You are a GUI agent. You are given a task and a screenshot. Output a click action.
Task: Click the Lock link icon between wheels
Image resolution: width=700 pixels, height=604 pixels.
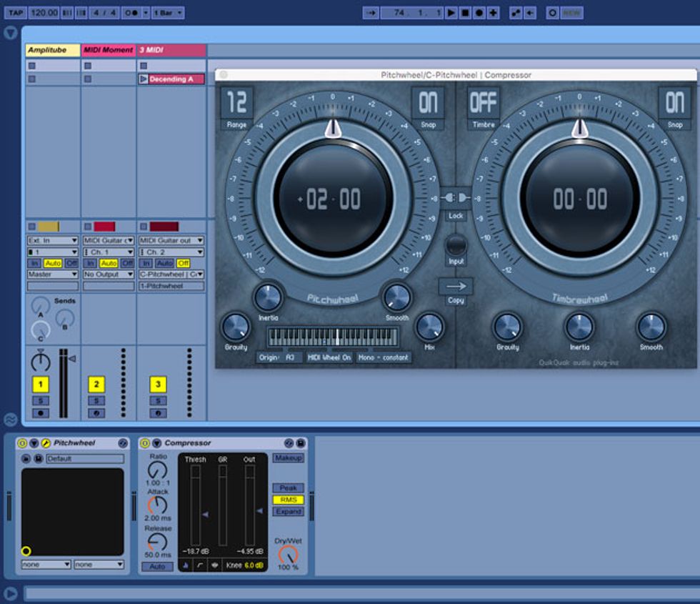[456, 197]
